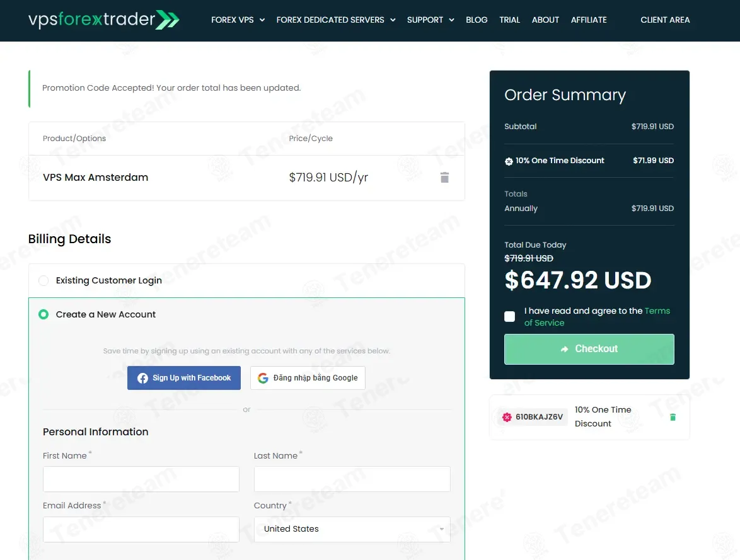This screenshot has width=740, height=560.
Task: Click the 10% One Time Discount icon
Action: pos(509,161)
